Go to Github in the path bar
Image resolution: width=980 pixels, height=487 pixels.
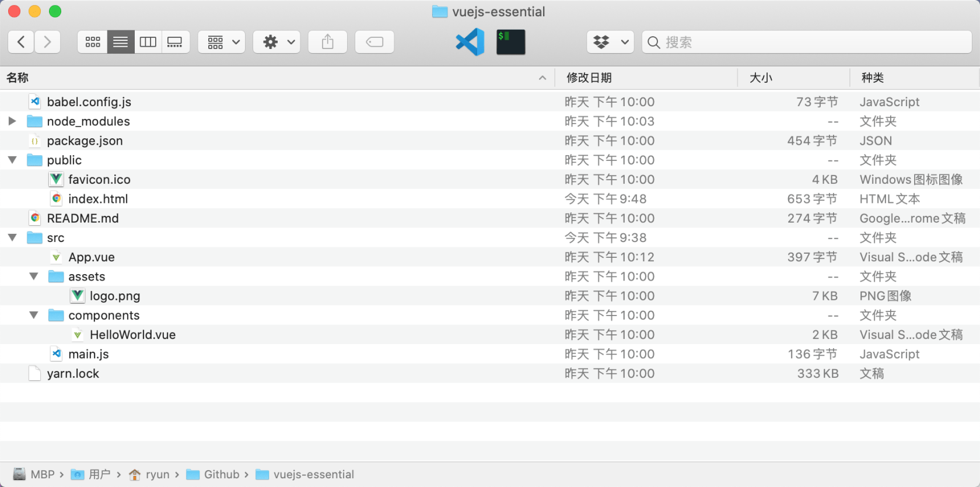pos(213,474)
